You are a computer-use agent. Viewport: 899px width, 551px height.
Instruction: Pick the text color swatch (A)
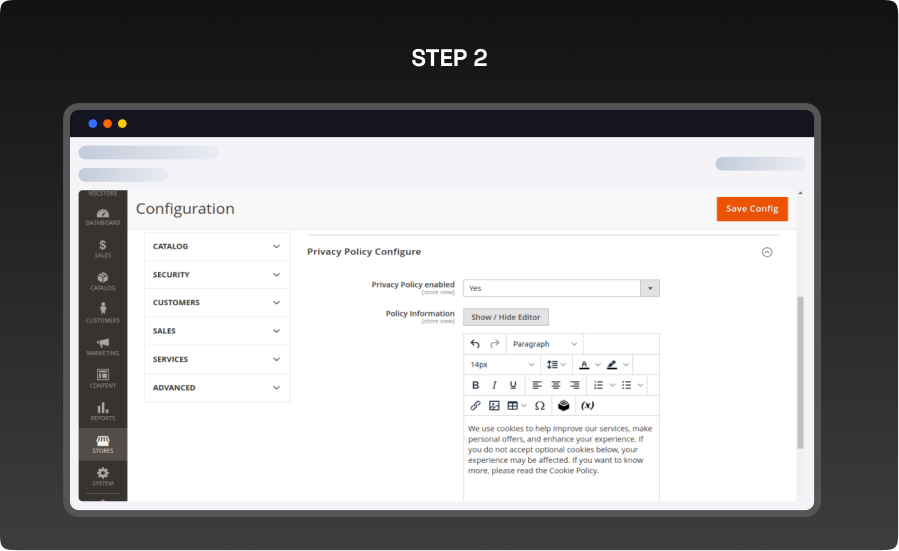(x=584, y=365)
